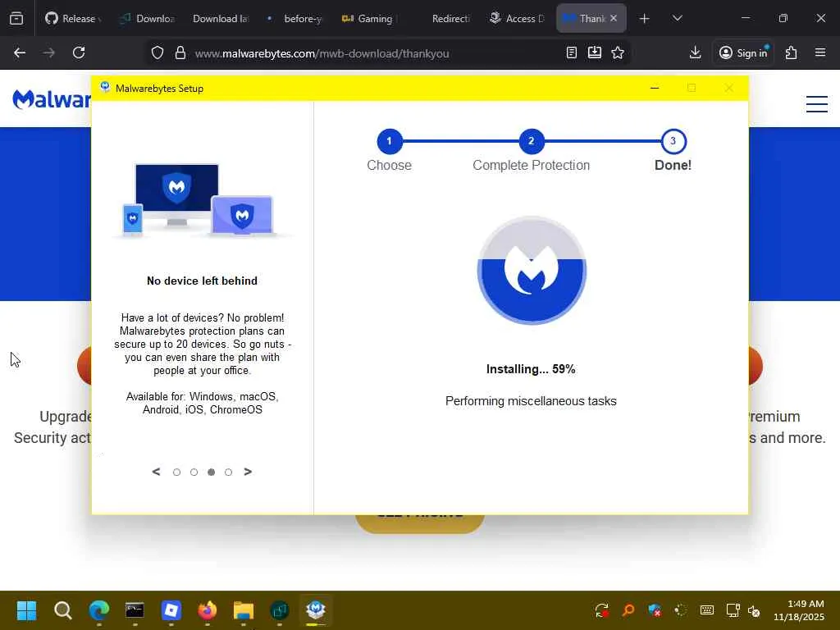Expand the list all tabs chevron

click(x=677, y=19)
